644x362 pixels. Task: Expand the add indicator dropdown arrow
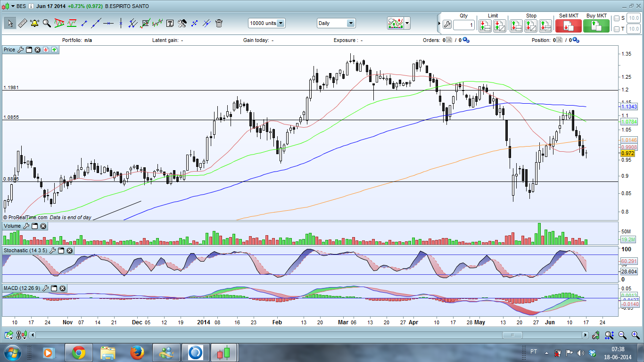click(x=407, y=23)
